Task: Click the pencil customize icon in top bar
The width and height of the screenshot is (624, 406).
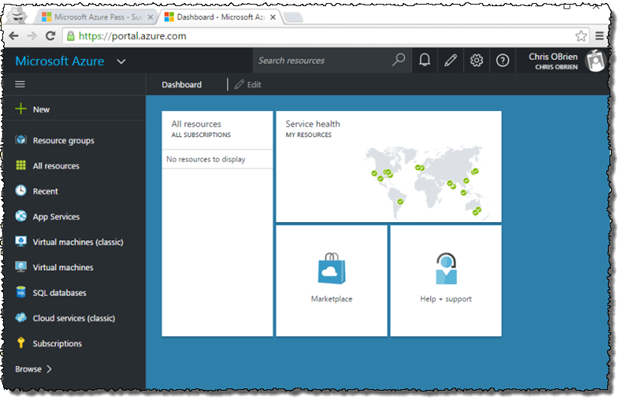Action: pyautogui.click(x=450, y=61)
